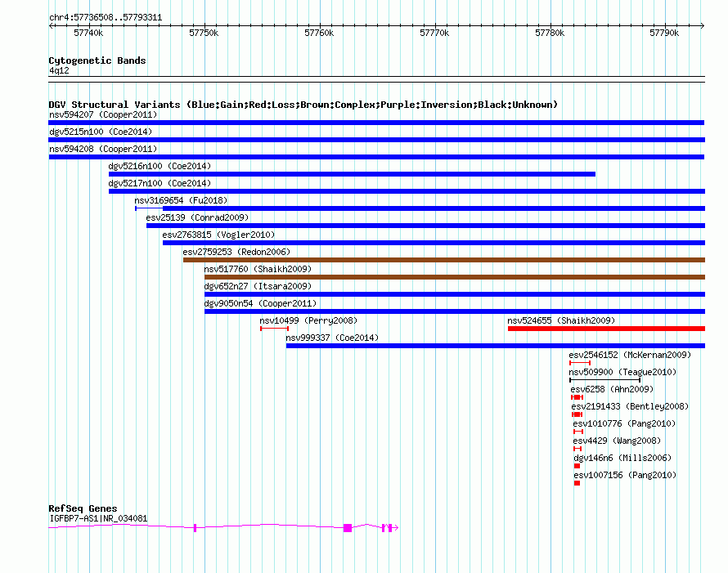Click the nsv999337 (Coe2014) label
Viewport: 728px width, 573px height.
(x=332, y=338)
